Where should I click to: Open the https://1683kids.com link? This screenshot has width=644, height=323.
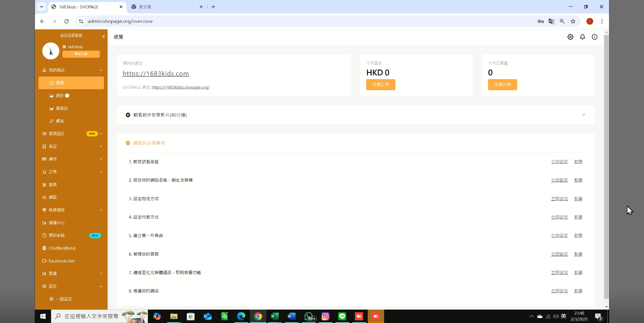click(156, 73)
